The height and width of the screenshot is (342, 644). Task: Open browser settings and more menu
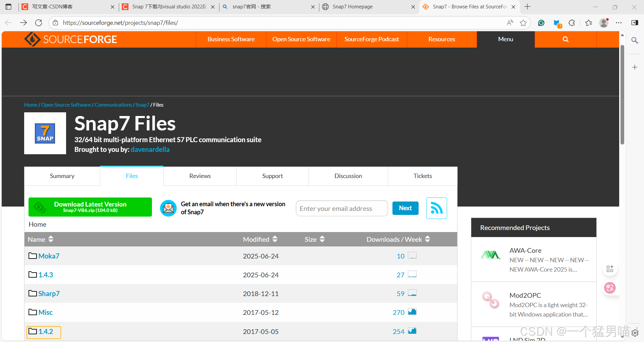pos(619,22)
